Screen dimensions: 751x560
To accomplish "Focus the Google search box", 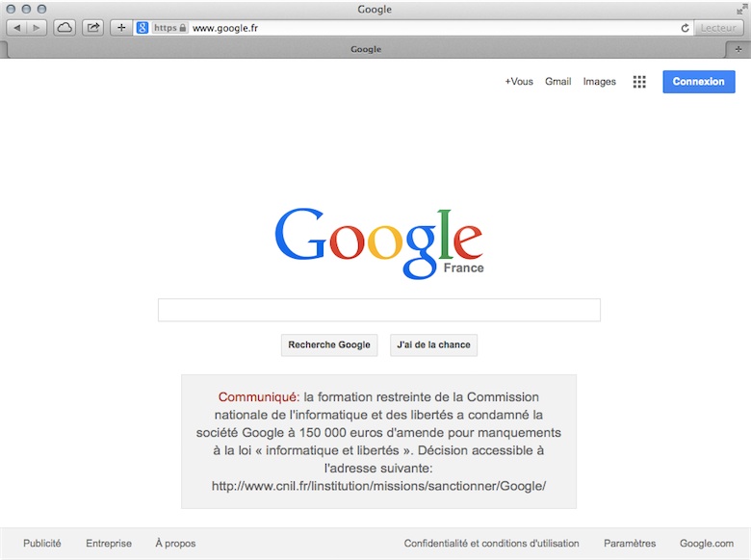I will (x=378, y=310).
